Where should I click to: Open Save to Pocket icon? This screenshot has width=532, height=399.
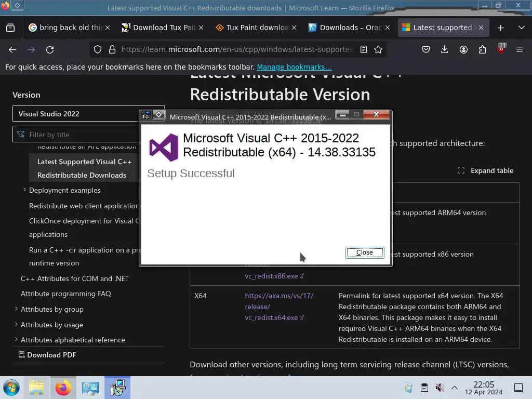point(426,49)
